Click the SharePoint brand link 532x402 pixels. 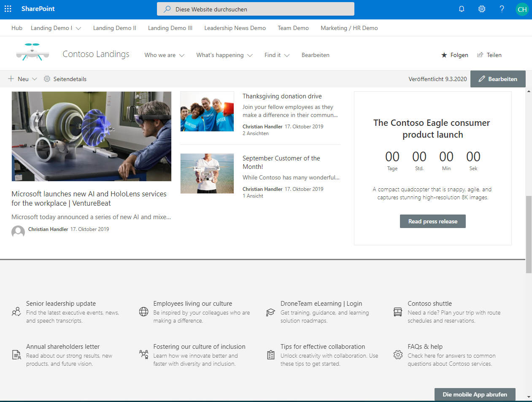point(38,9)
